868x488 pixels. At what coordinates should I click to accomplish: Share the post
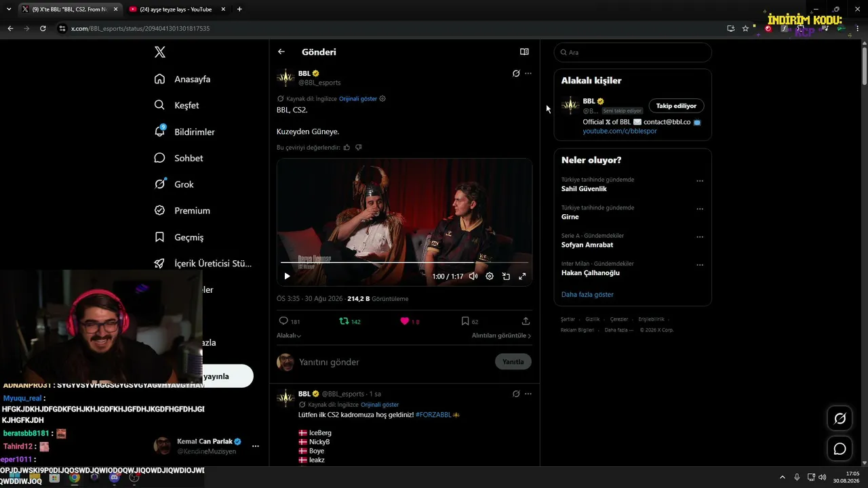(x=526, y=321)
